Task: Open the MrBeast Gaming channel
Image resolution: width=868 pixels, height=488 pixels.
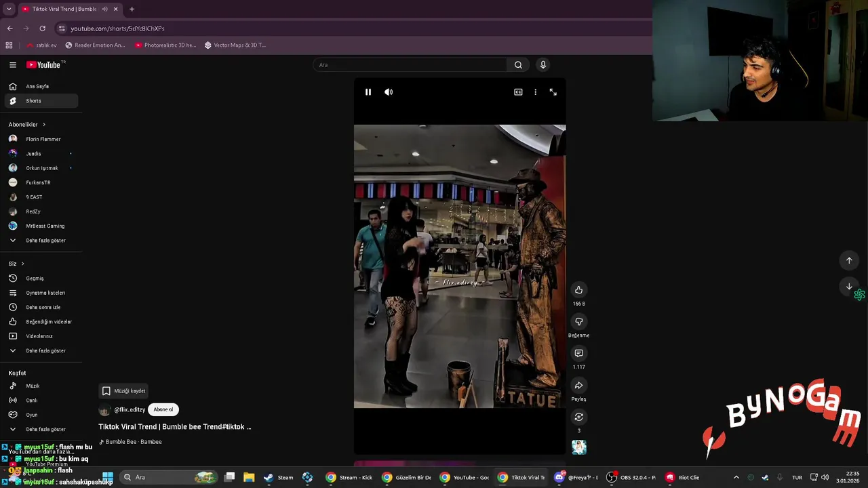Action: (41, 226)
